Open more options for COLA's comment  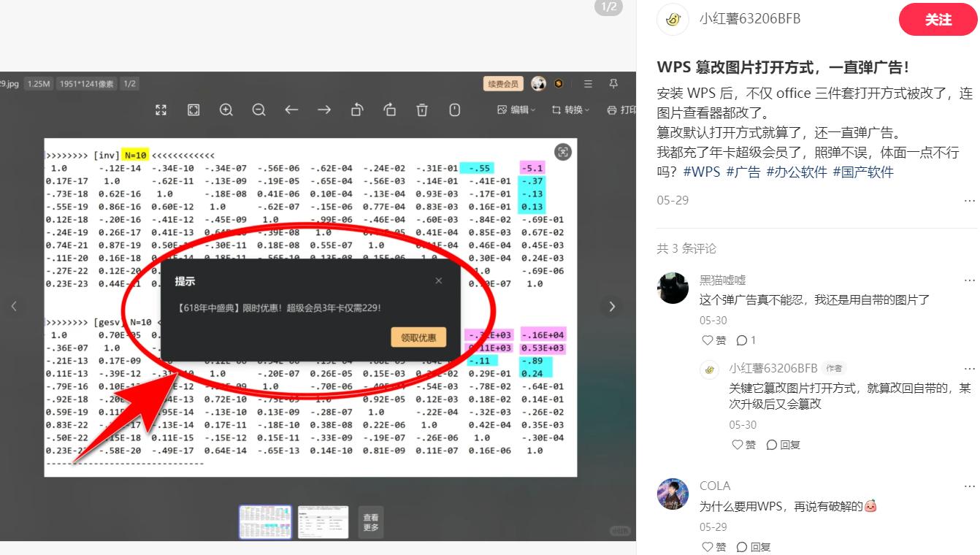(x=969, y=486)
